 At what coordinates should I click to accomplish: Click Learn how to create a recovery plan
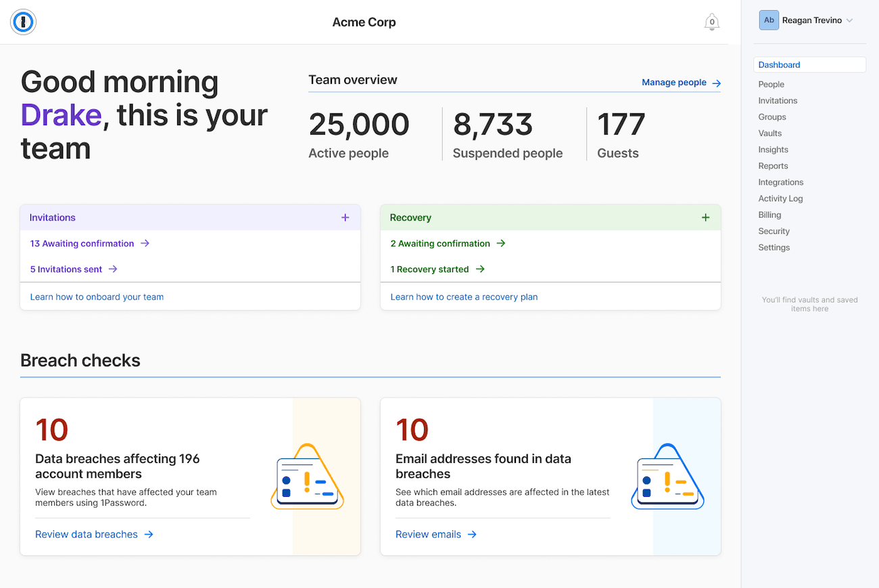pos(464,297)
